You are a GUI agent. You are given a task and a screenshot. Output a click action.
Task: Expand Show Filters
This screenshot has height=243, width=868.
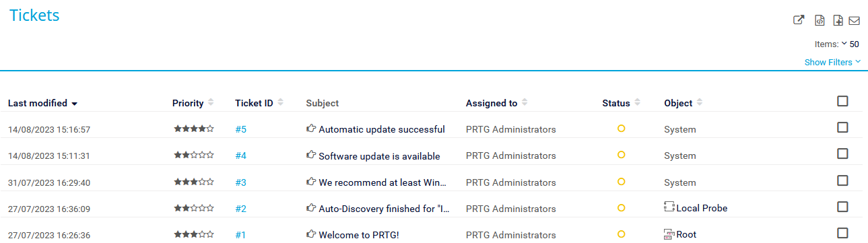(832, 62)
